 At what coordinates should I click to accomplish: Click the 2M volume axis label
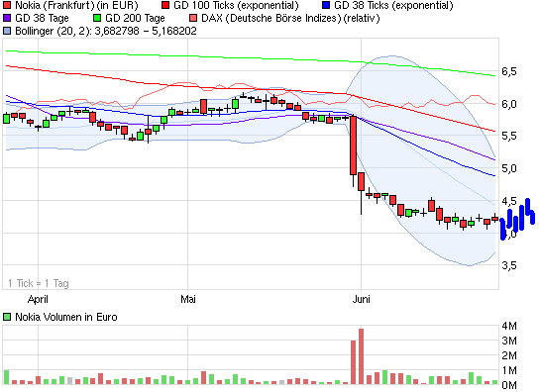509,355
